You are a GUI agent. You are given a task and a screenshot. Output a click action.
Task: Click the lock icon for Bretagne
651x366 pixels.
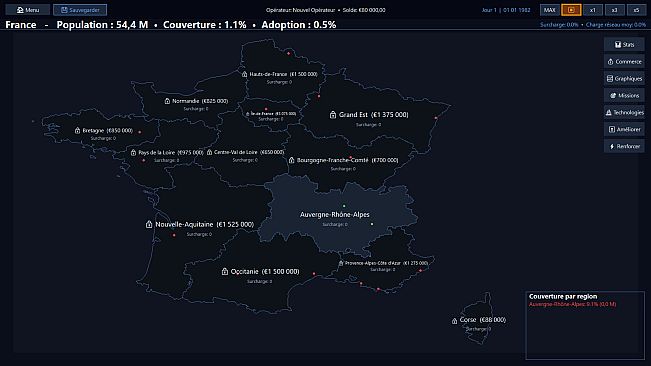click(77, 130)
